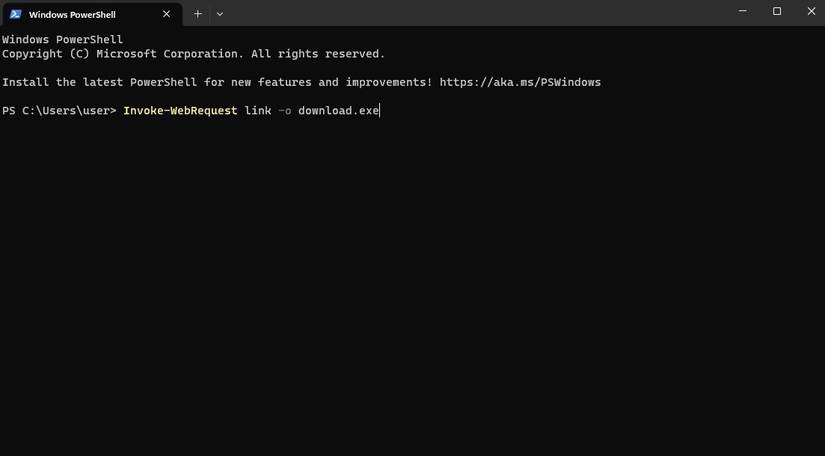The height and width of the screenshot is (456, 825).
Task: Click the Microsoft Corporation copyright line
Action: click(x=193, y=54)
